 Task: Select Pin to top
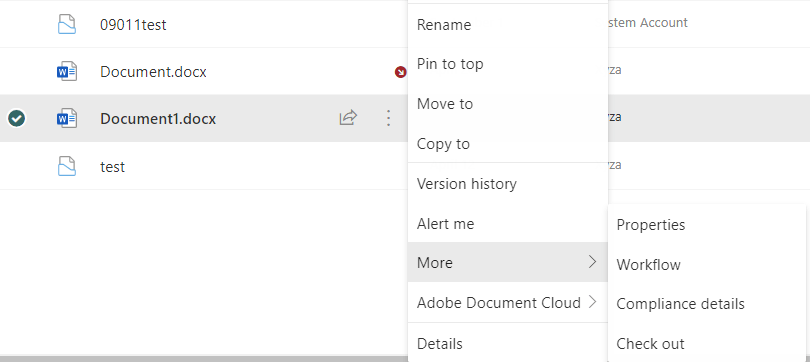click(507, 64)
